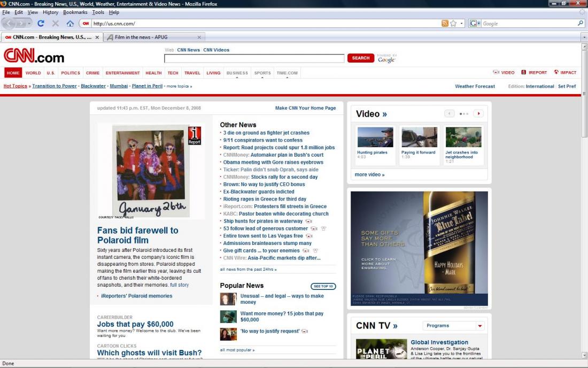The height and width of the screenshot is (368, 588).
Task: Open Jobs that pay $60,000 link
Action: (135, 324)
